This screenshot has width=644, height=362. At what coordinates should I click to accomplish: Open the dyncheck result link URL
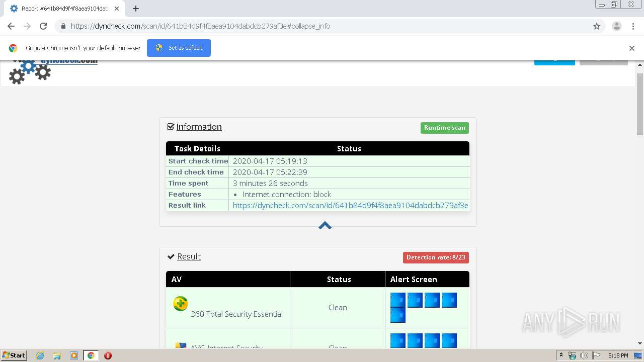click(x=350, y=205)
